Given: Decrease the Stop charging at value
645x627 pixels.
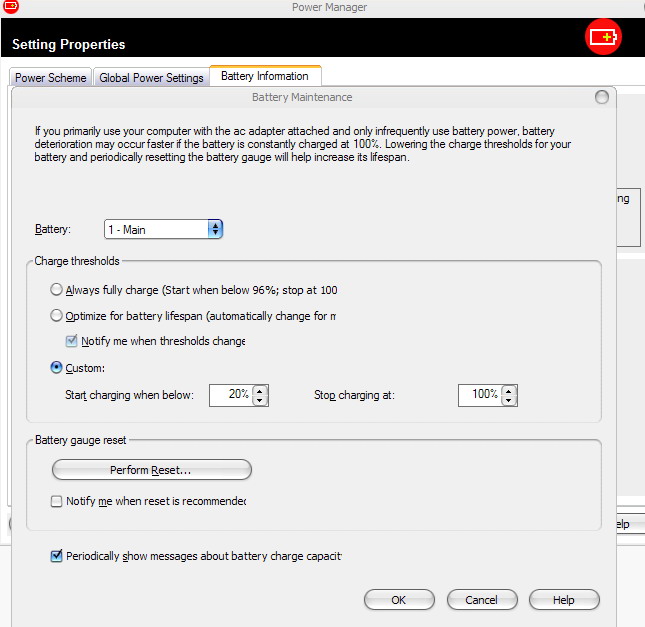Looking at the screenshot, I should point(510,400).
